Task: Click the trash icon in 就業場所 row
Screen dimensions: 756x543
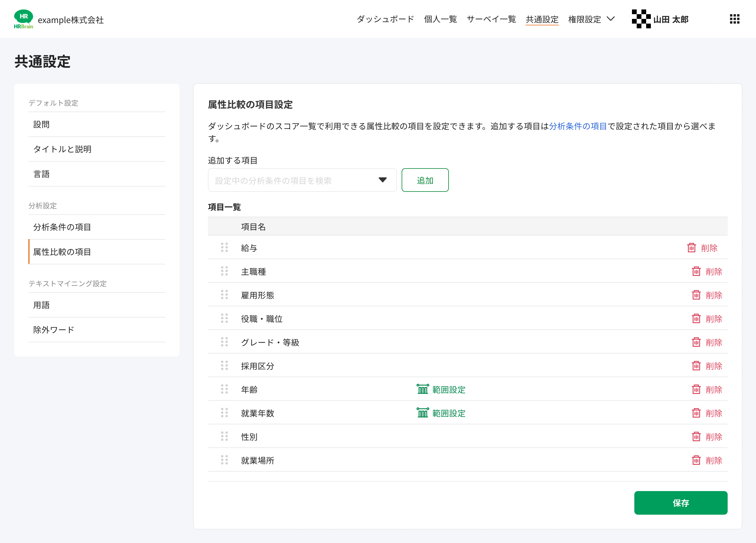Action: click(x=696, y=460)
